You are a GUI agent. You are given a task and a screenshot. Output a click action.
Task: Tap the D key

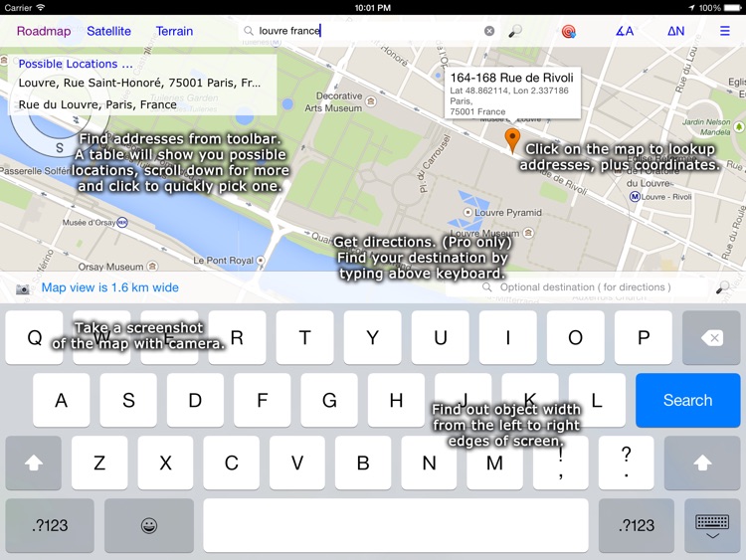point(195,400)
